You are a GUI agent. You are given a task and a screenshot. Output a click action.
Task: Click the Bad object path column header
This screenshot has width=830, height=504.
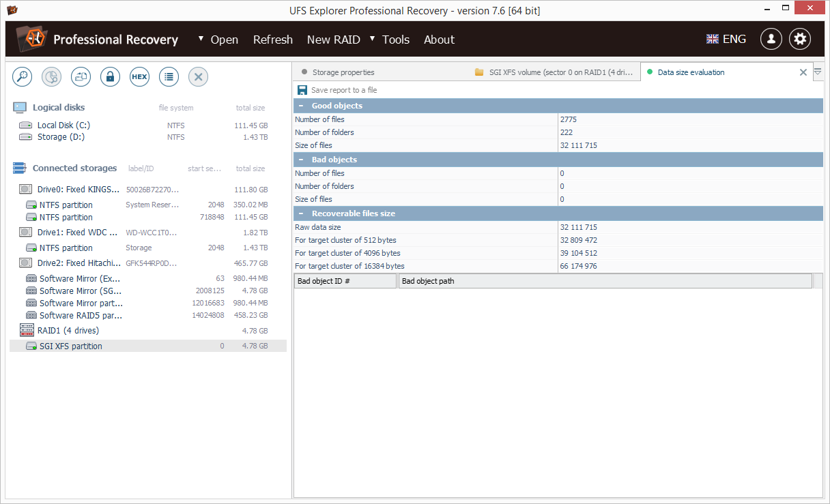605,281
